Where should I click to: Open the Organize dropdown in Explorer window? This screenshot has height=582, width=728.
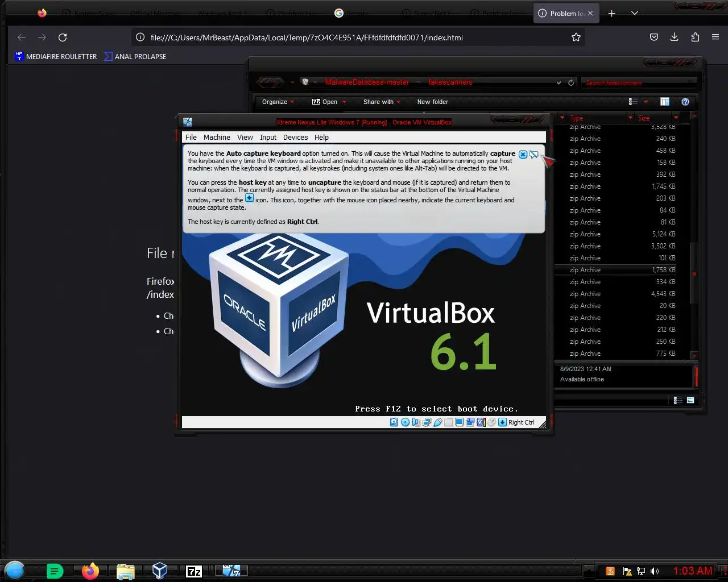point(278,102)
